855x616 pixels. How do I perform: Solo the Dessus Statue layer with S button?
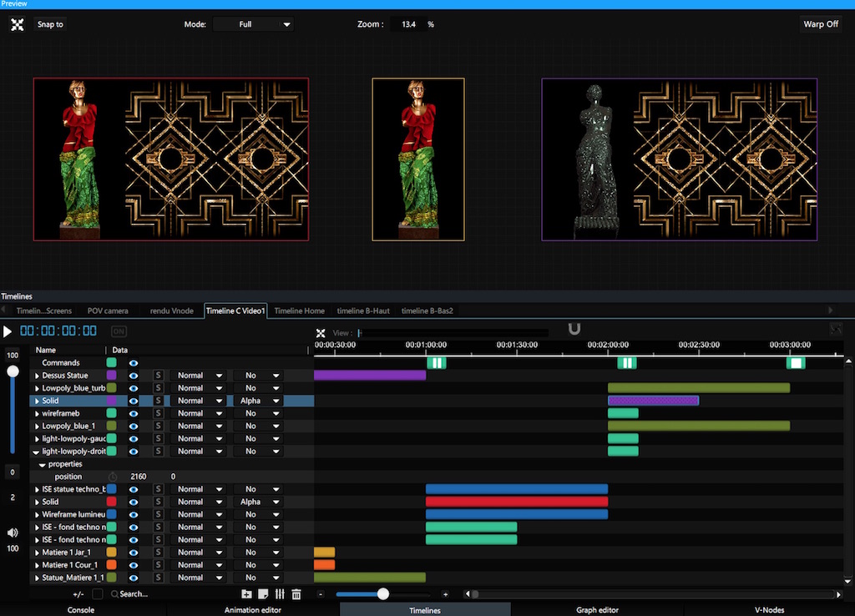pos(158,376)
